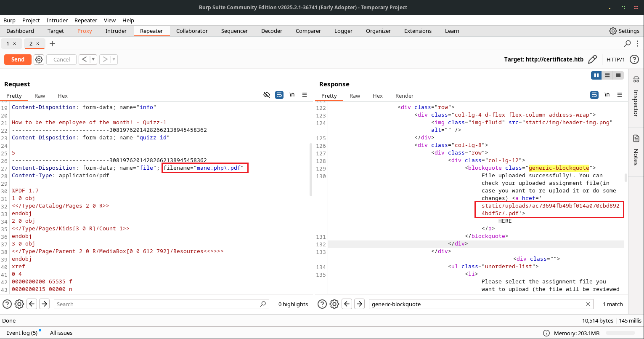644x339 pixels.
Task: Edit target with the pencil icon
Action: click(x=592, y=59)
